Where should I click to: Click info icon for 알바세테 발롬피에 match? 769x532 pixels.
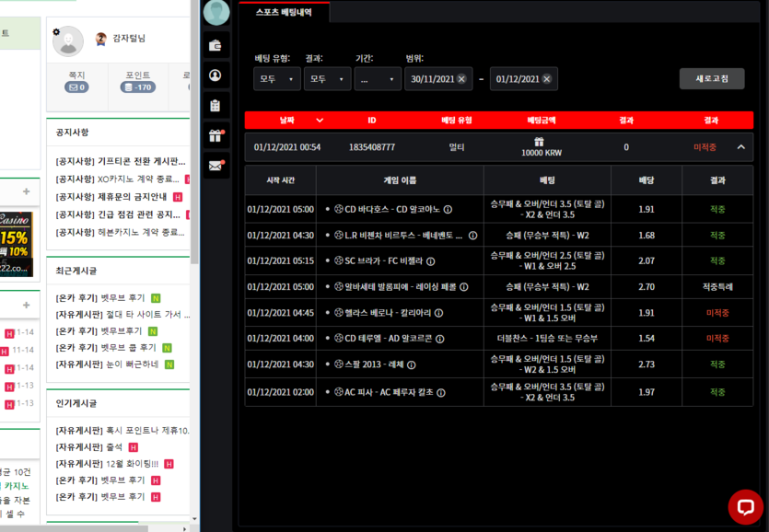point(464,287)
